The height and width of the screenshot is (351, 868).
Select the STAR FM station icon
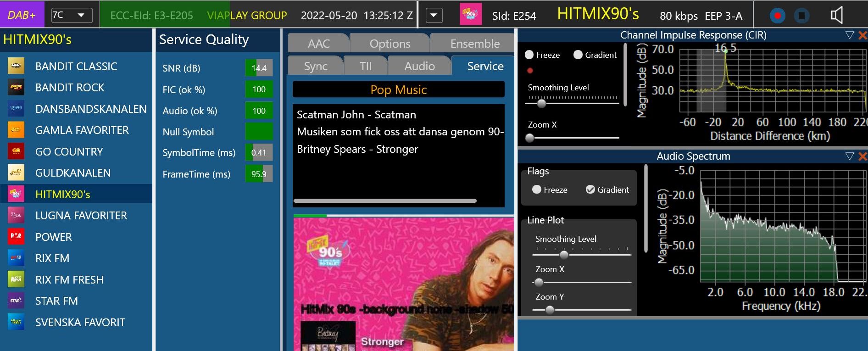[16, 301]
